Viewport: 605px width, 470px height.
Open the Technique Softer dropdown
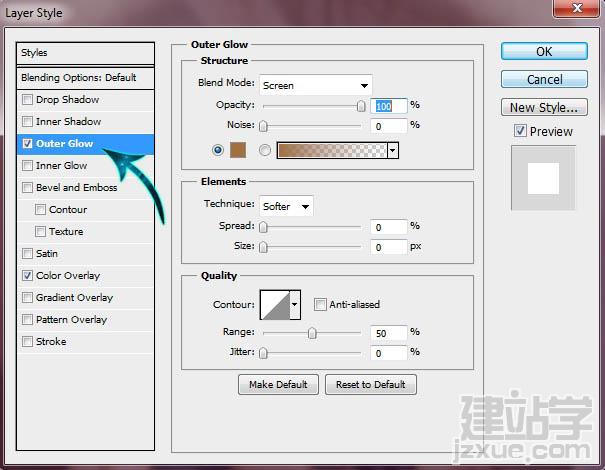(x=286, y=206)
